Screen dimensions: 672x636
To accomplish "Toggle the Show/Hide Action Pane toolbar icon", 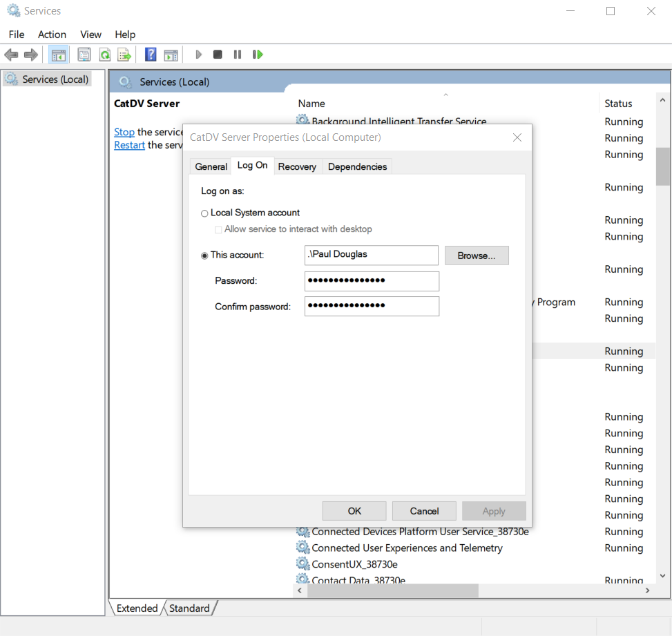I will [x=171, y=55].
